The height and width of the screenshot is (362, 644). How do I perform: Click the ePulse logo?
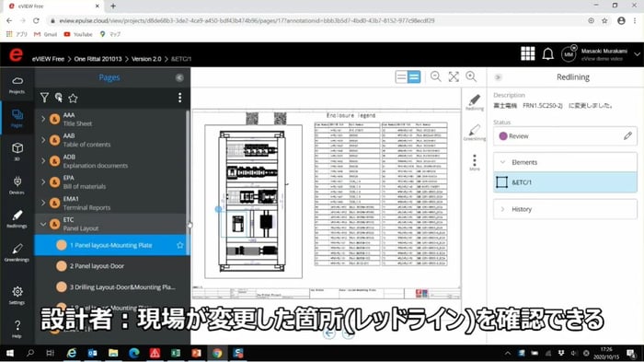coord(16,54)
